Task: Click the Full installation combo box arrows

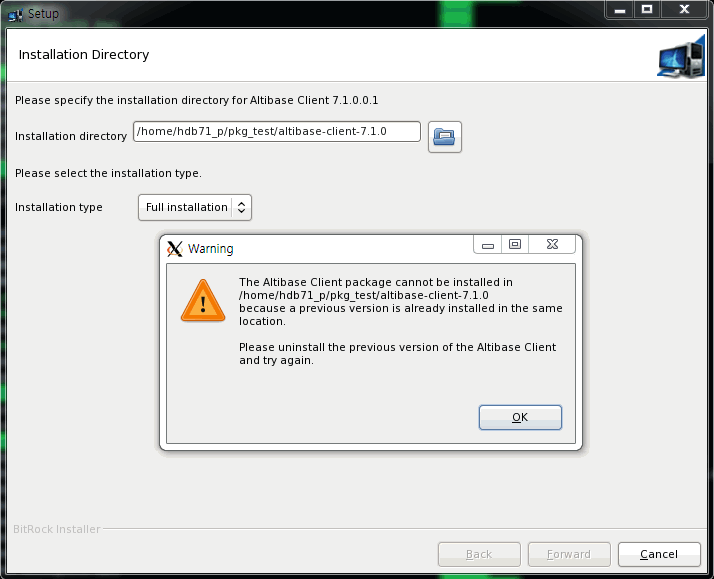Action: [x=241, y=207]
